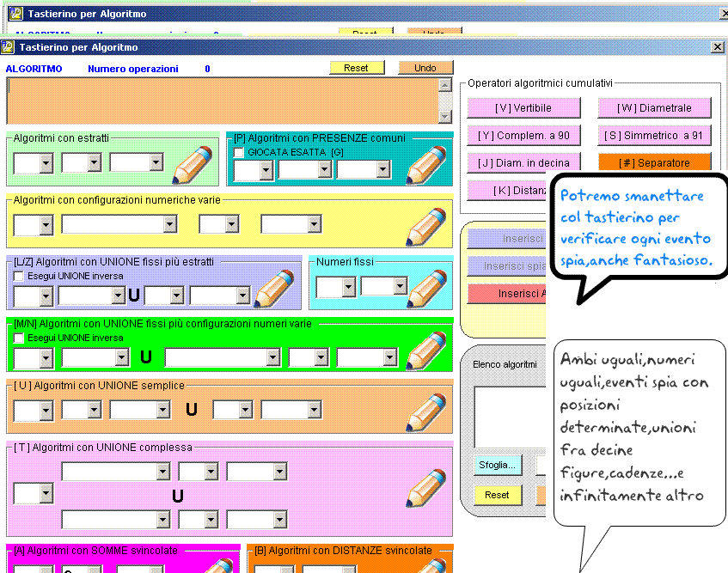Click pencil in UNIONE fissi più estratti
The height and width of the screenshot is (573, 728).
[x=275, y=289]
